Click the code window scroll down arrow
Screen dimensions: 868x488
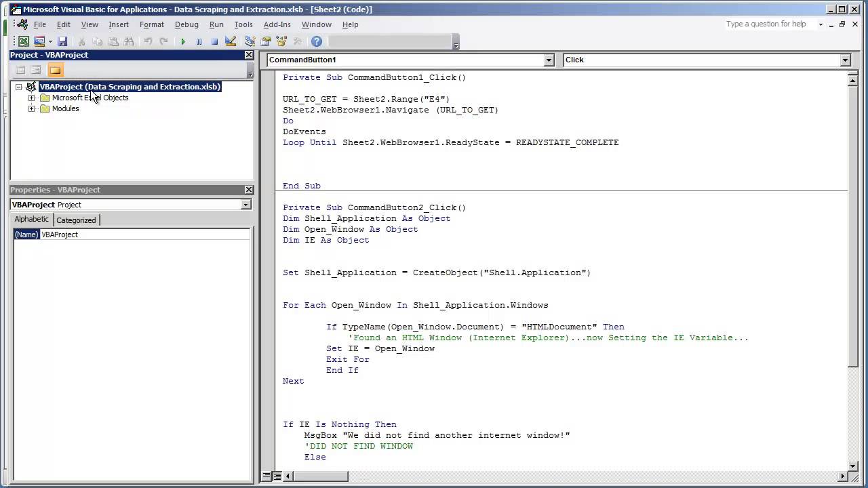point(853,466)
